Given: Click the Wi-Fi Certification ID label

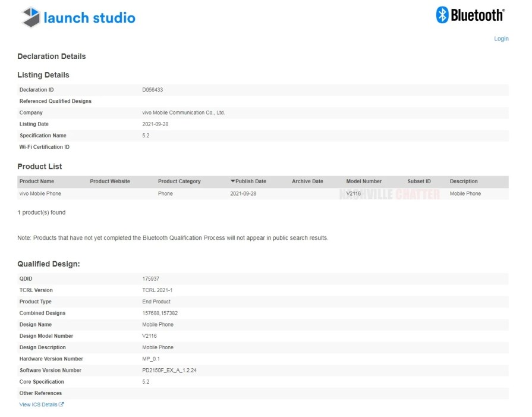Looking at the screenshot, I should [x=44, y=147].
